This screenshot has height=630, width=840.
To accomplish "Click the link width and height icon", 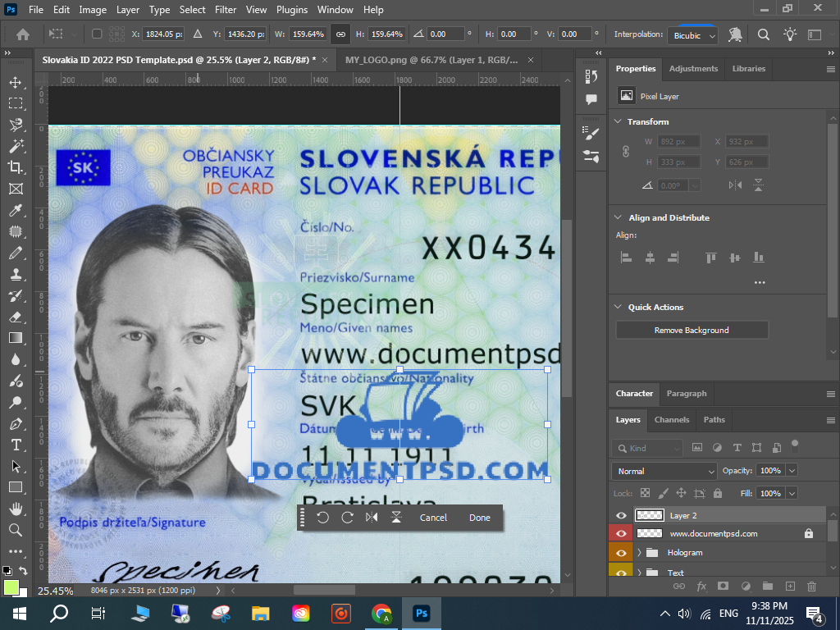I will (340, 34).
